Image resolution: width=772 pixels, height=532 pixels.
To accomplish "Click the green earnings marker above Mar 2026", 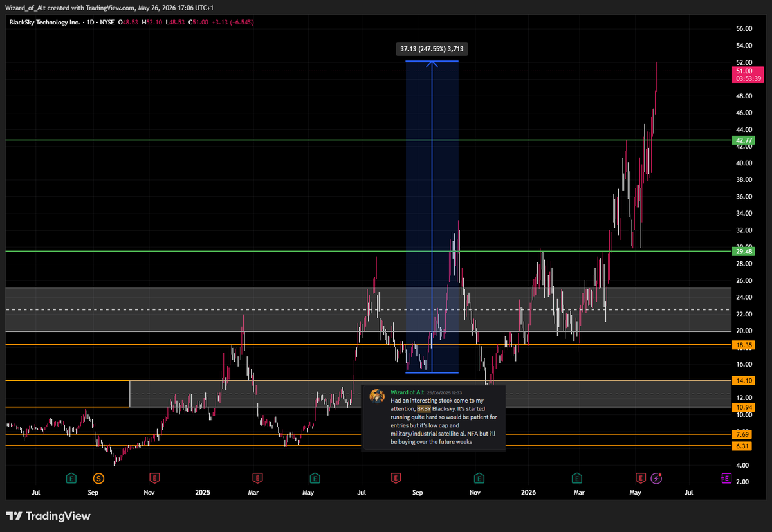I will [577, 478].
